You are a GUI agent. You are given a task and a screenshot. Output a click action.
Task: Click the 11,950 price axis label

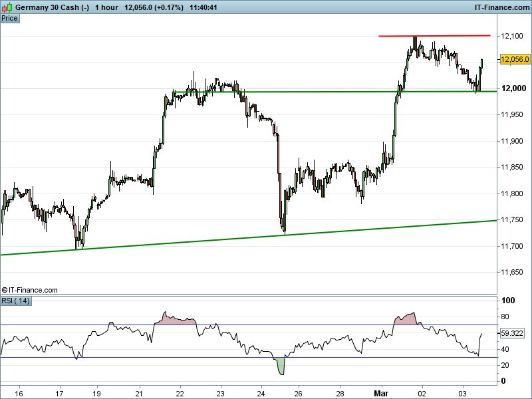point(511,114)
